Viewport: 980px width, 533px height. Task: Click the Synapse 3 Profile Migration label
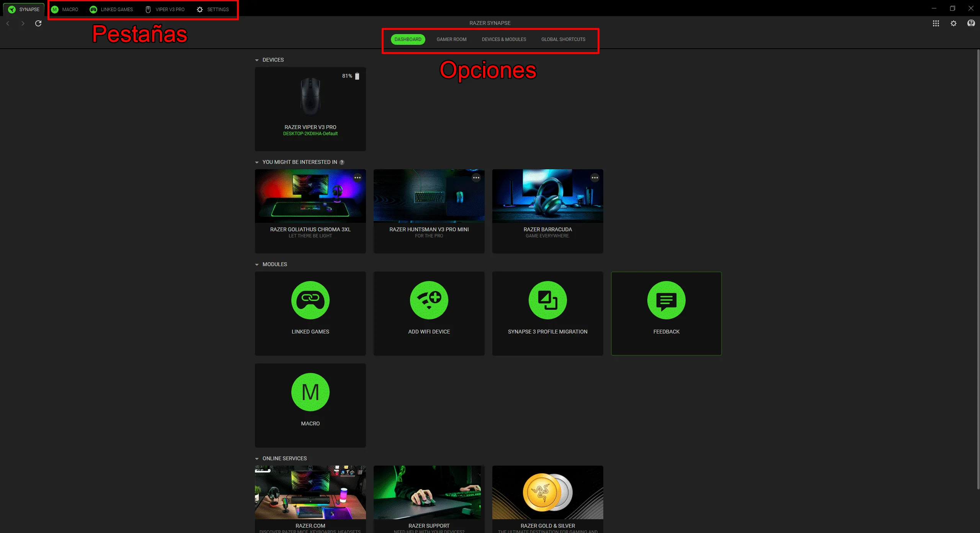pyautogui.click(x=548, y=332)
